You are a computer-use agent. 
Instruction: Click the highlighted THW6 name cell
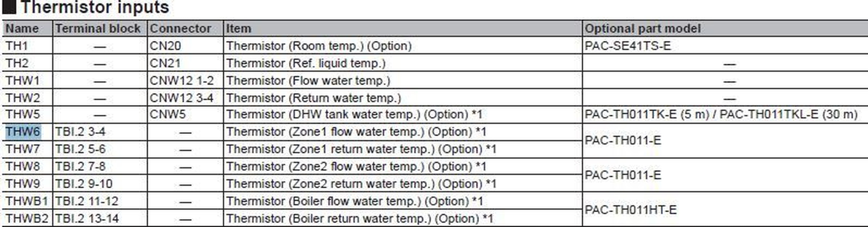pos(23,131)
